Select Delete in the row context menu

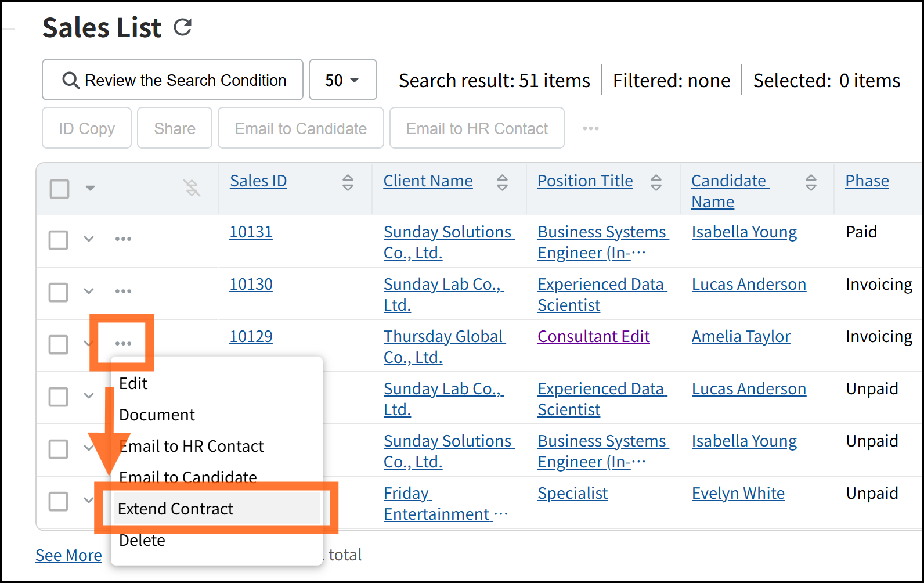coord(142,540)
